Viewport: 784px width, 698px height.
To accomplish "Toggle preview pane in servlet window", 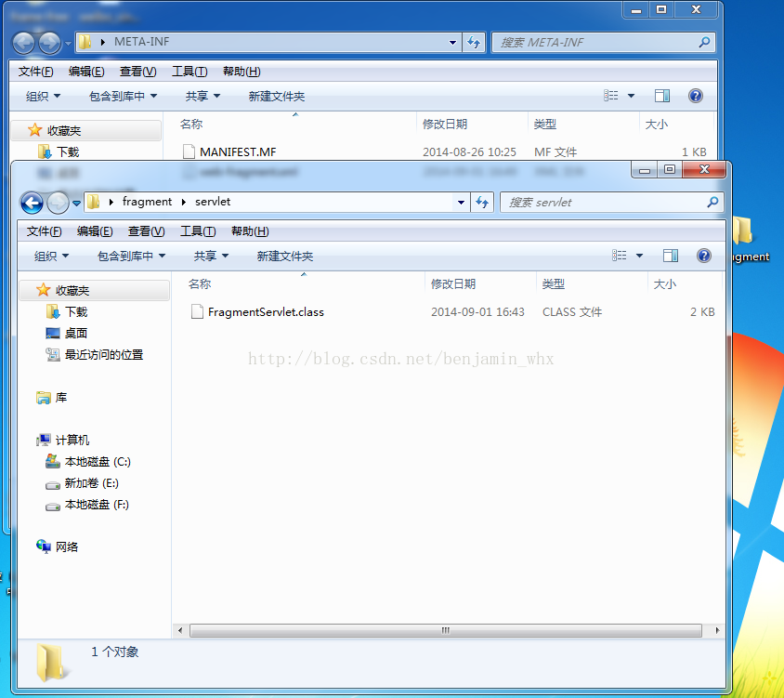I will 671,256.
